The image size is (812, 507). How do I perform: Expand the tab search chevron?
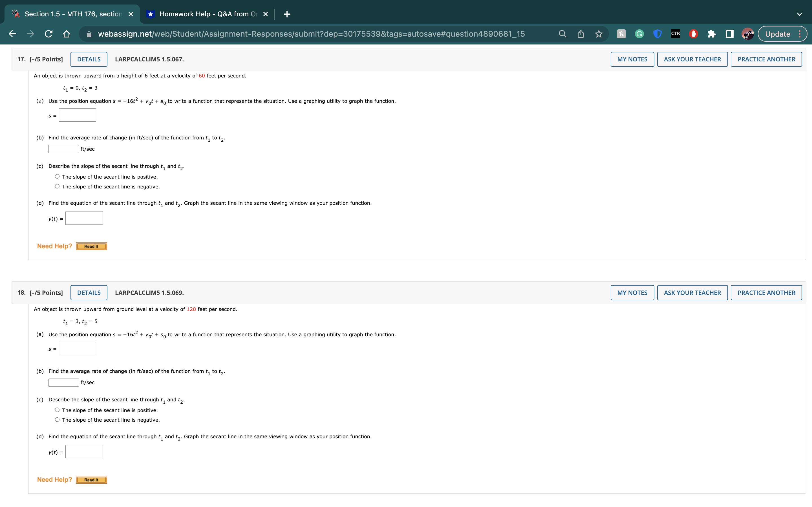[799, 14]
